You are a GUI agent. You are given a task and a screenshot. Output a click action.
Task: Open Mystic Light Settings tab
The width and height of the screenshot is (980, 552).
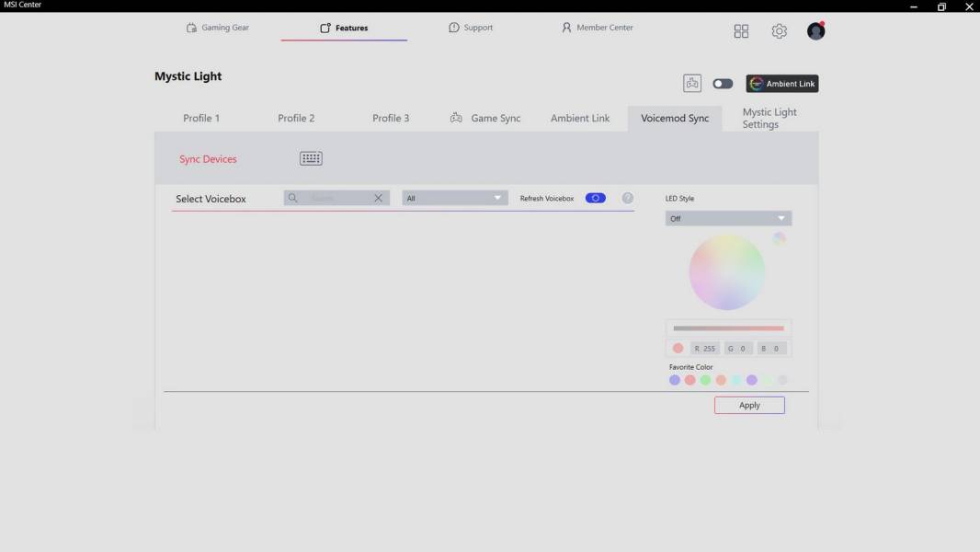769,118
